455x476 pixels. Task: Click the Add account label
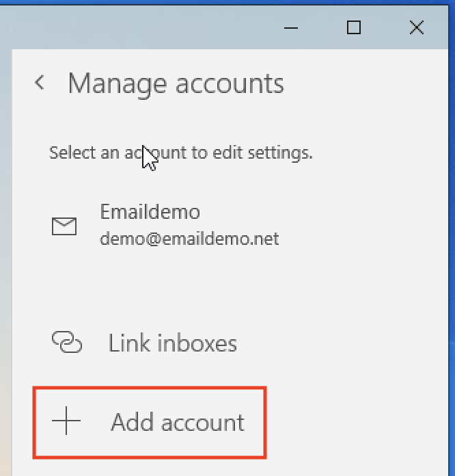(x=178, y=423)
